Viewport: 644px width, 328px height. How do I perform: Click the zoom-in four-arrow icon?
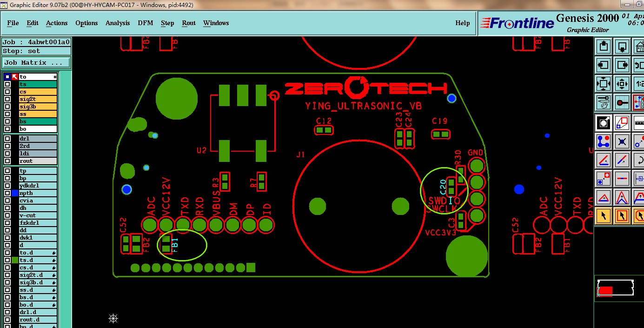pyautogui.click(x=604, y=84)
